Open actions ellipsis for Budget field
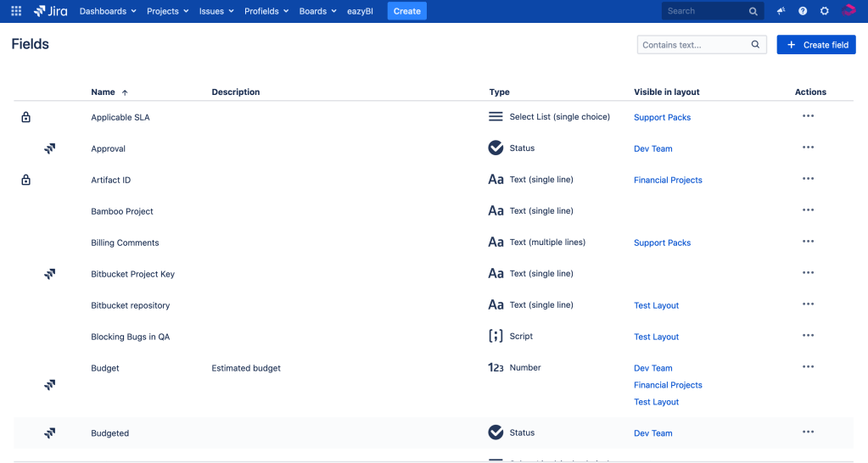This screenshot has width=868, height=463. 808,367
